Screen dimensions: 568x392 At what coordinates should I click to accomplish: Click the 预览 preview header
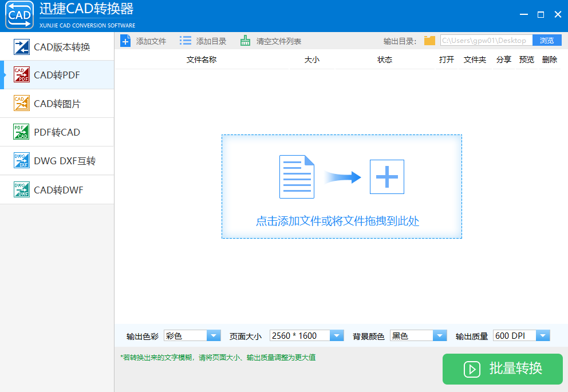tap(526, 59)
